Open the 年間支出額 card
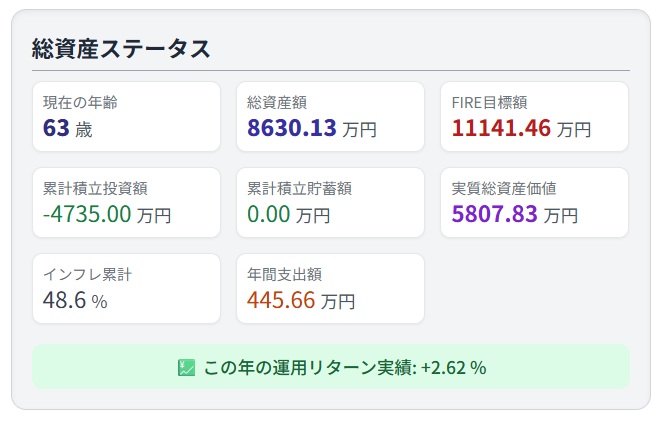Image resolution: width=666 pixels, height=426 pixels. click(330, 289)
